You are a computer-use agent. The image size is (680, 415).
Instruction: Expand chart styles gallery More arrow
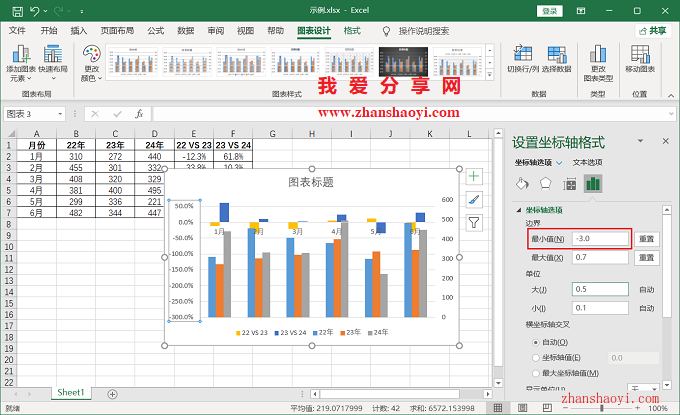click(x=490, y=75)
